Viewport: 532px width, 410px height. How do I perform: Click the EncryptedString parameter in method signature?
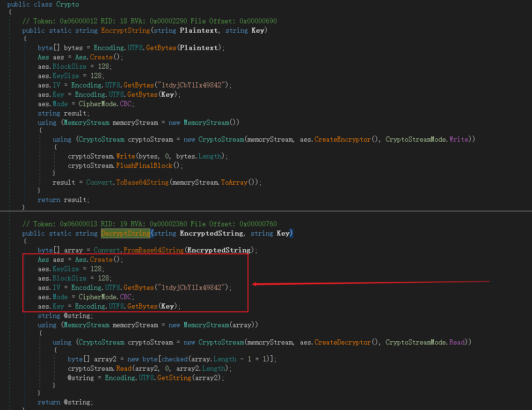pyautogui.click(x=211, y=233)
